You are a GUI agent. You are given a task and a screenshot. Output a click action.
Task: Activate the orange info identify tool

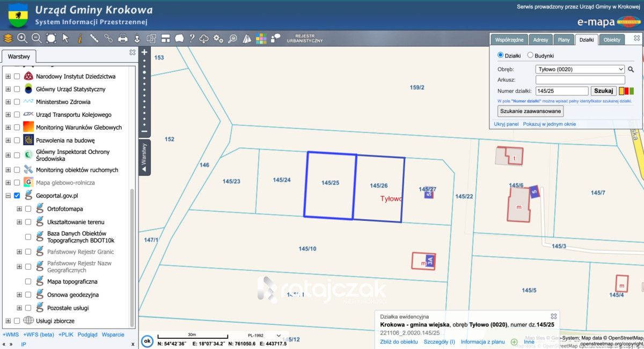tap(79, 38)
